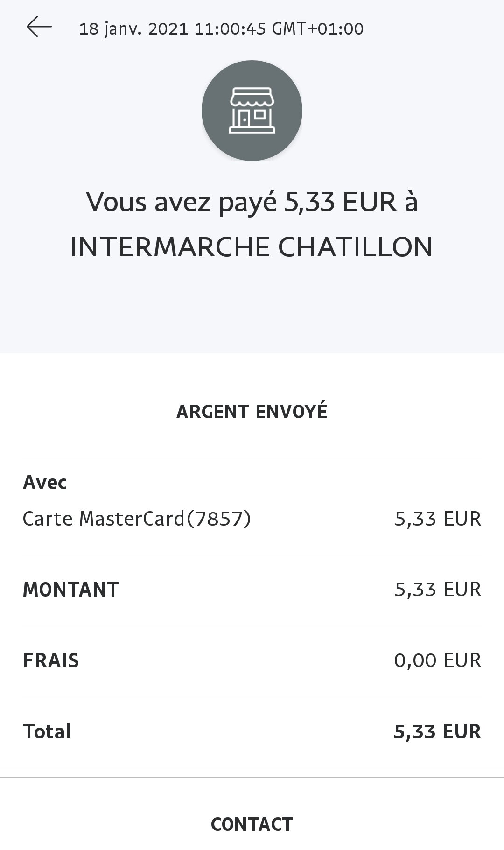
Task: Tap the GMT+01:00 timezone text
Action: (317, 29)
